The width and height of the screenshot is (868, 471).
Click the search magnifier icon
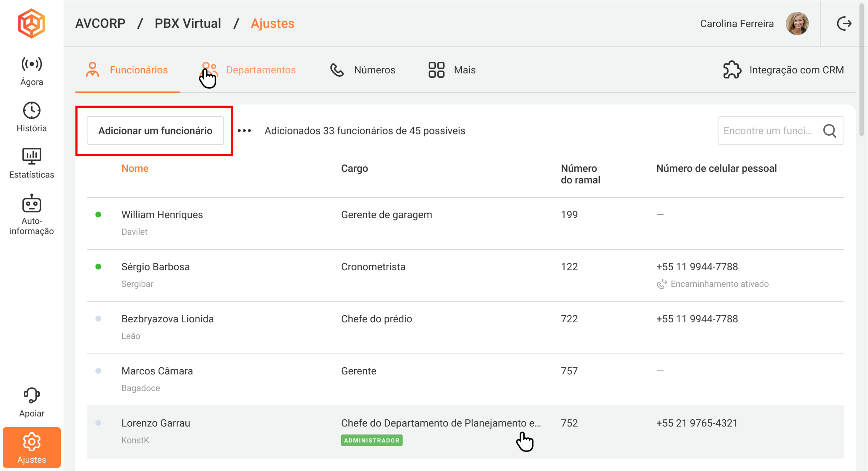830,131
